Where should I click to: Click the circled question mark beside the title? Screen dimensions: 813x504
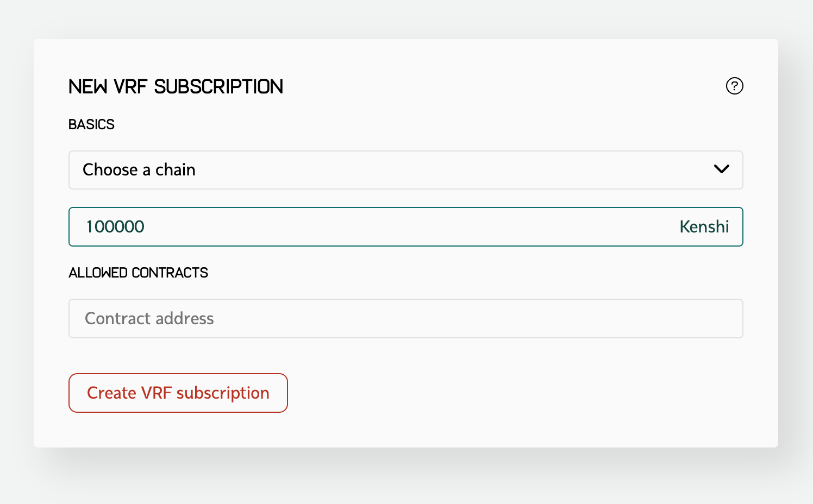coord(734,86)
